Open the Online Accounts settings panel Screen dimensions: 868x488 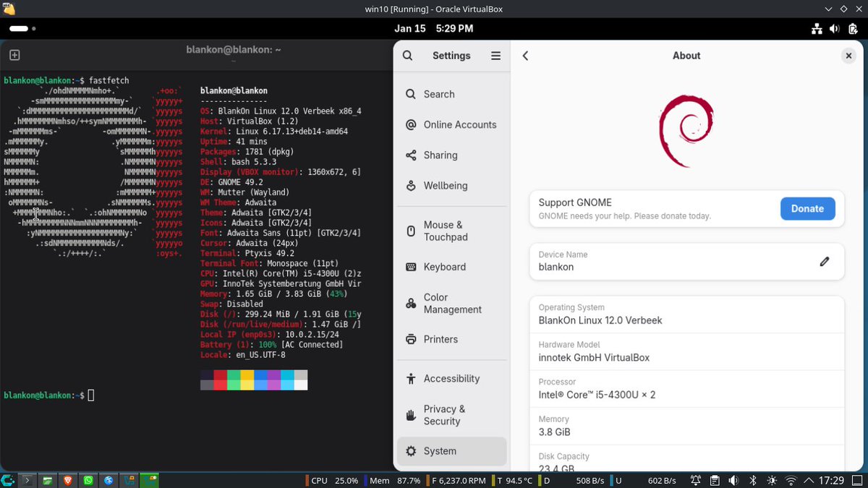click(x=452, y=124)
